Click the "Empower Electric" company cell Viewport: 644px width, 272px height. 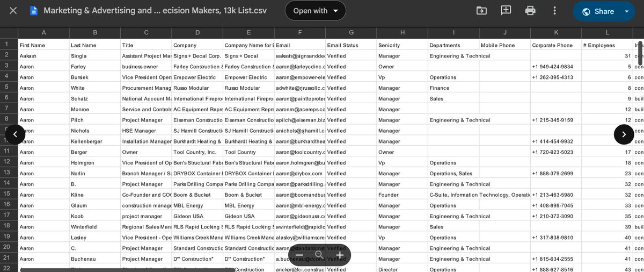pyautogui.click(x=197, y=77)
